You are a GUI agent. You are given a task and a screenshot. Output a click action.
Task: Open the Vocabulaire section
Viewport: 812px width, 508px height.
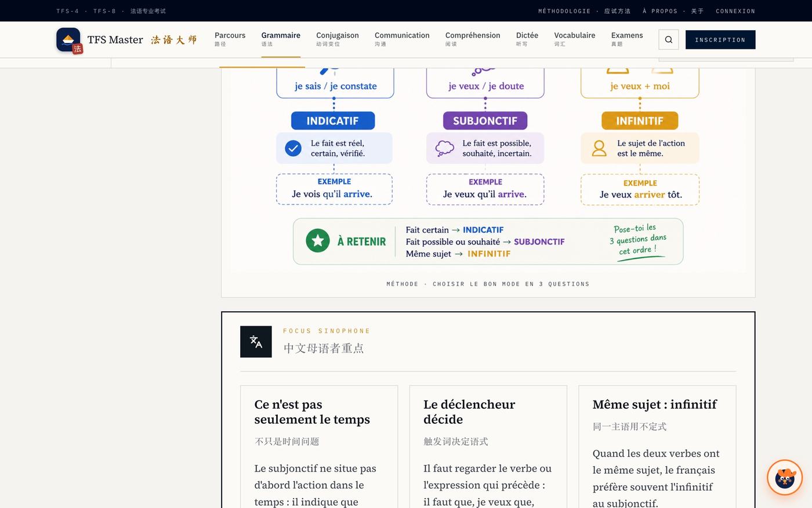[x=575, y=39]
